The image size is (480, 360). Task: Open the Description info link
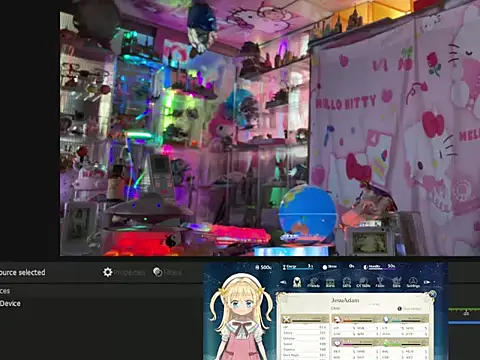pos(409,309)
